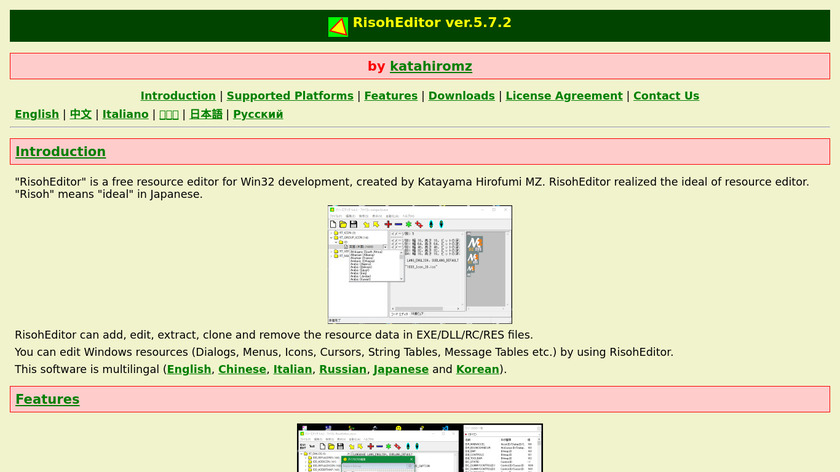840x472 pixels.
Task: Follow the Italian link in multilingual sentence
Action: coord(292,369)
